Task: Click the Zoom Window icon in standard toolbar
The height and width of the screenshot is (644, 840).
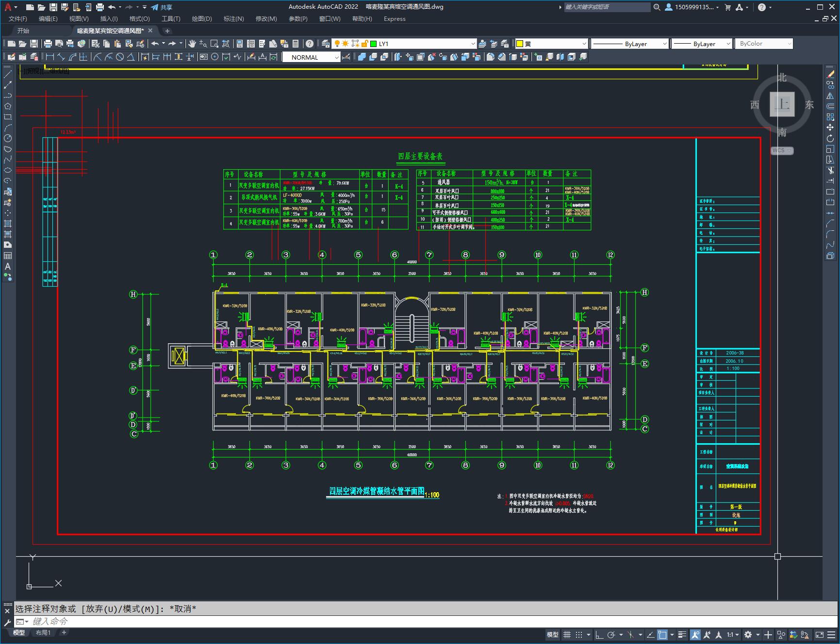Action: tap(214, 44)
